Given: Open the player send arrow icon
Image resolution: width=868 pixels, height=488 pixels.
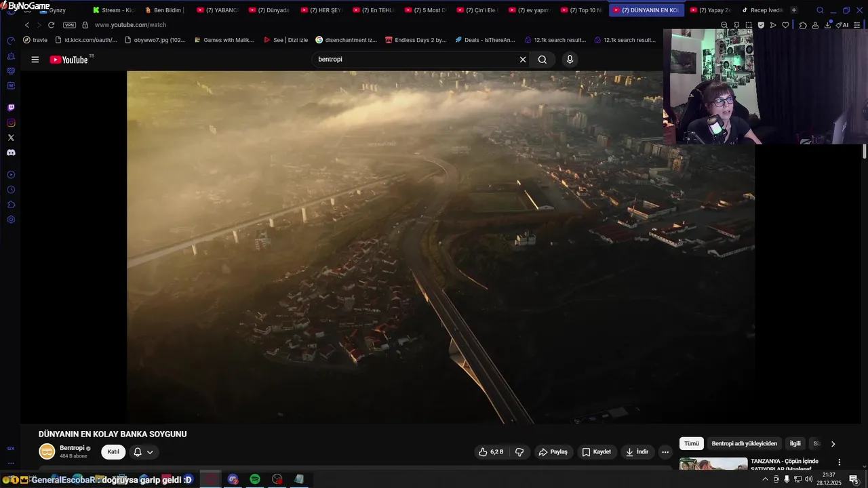Looking at the screenshot, I should click(773, 25).
